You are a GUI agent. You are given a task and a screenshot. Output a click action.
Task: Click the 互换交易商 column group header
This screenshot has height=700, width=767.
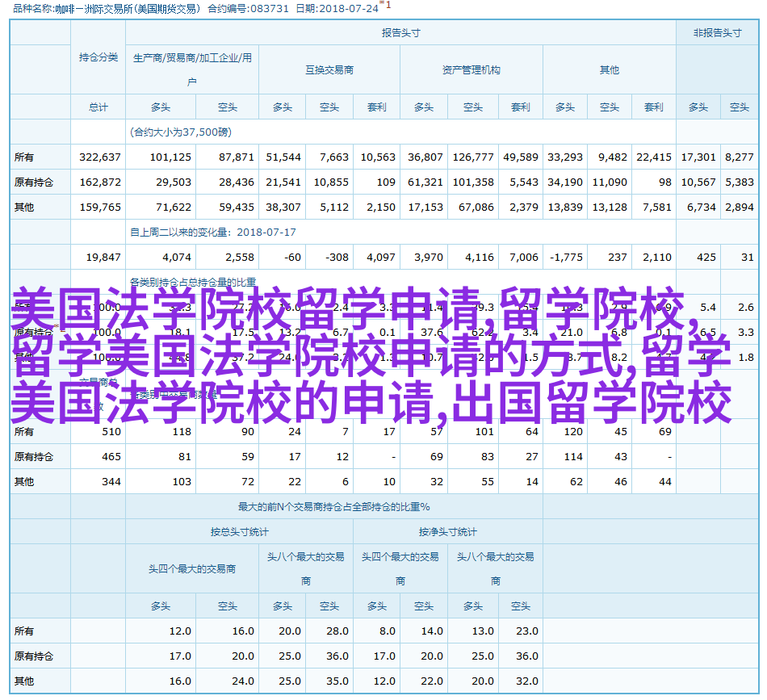pos(329,70)
